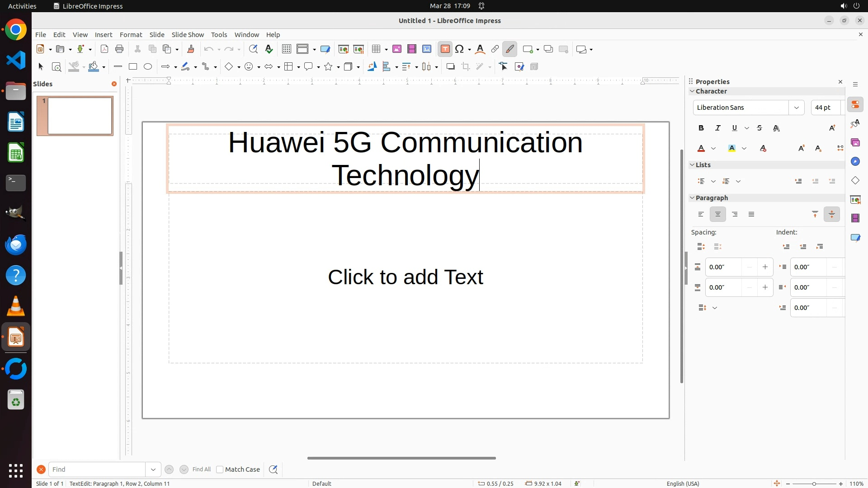
Task: Align paragraph text to the right
Action: click(x=735, y=215)
